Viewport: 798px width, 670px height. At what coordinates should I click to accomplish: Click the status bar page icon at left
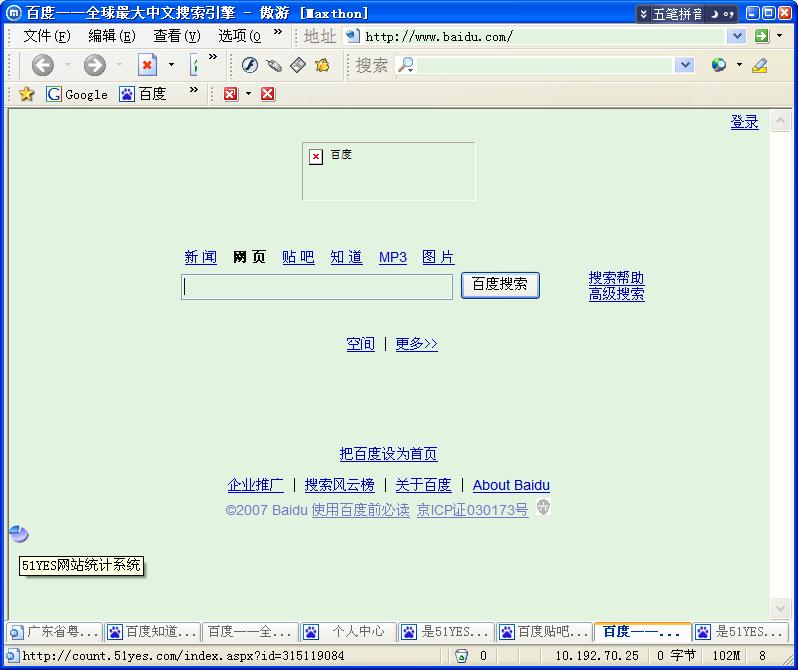tap(12, 656)
